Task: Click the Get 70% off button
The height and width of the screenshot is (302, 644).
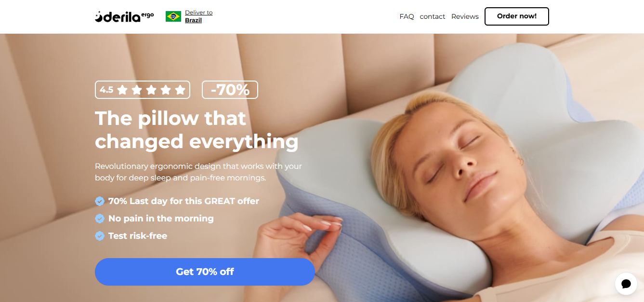Action: click(205, 272)
